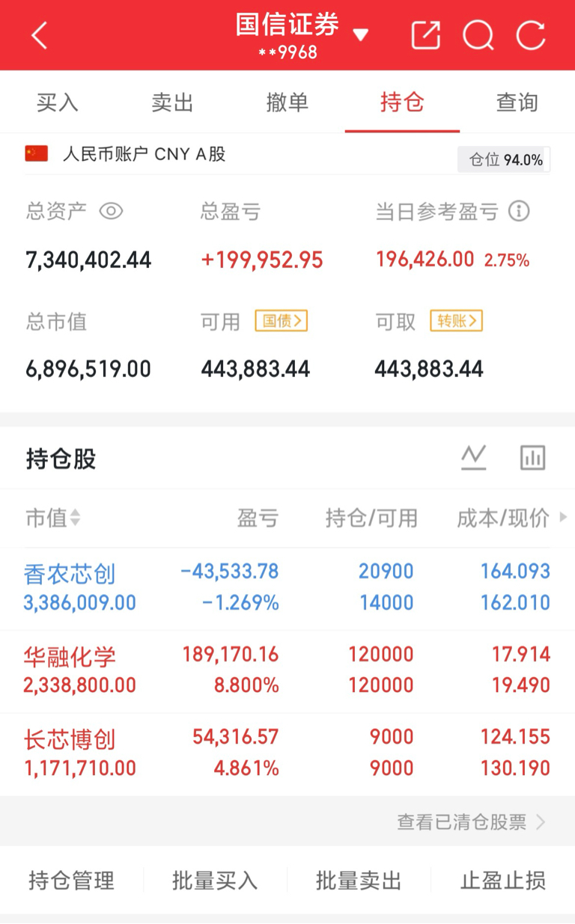Image resolution: width=575 pixels, height=924 pixels.
Task: Open the 长芯博创 holding row
Action: (287, 753)
